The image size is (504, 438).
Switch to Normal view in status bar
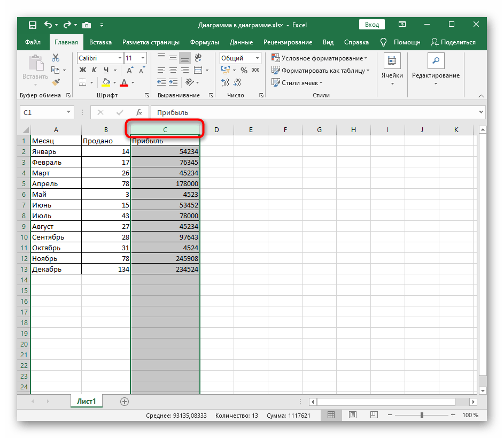[x=331, y=415]
